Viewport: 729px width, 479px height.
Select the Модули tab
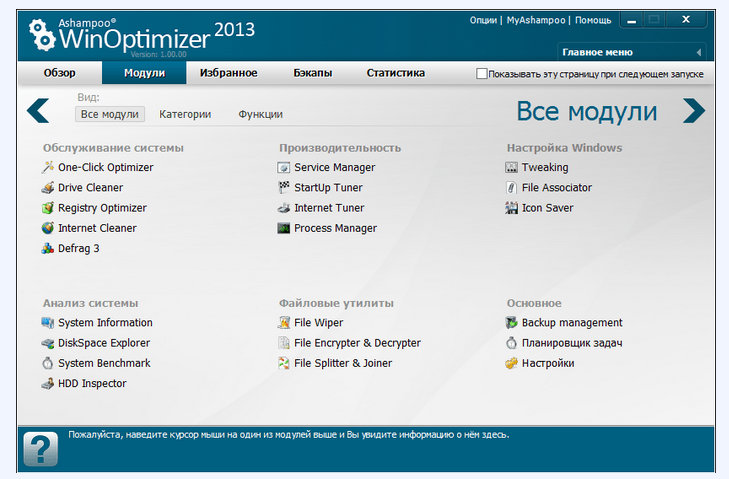(x=144, y=73)
